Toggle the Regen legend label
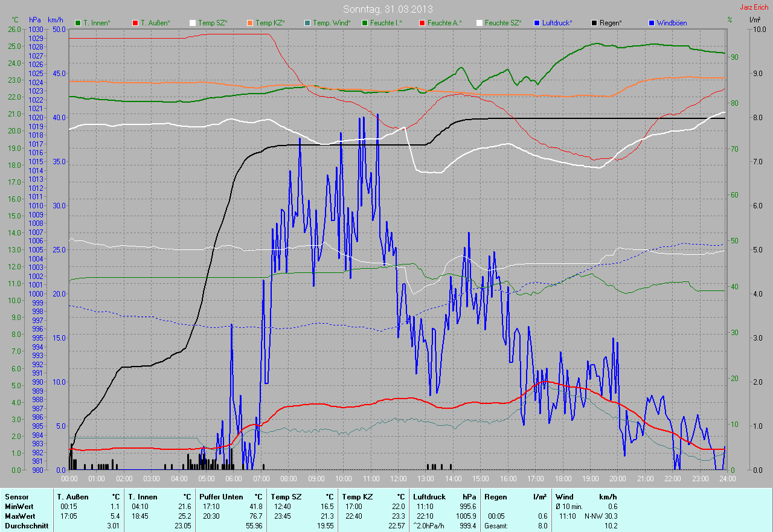The width and height of the screenshot is (773, 532). 611,23
